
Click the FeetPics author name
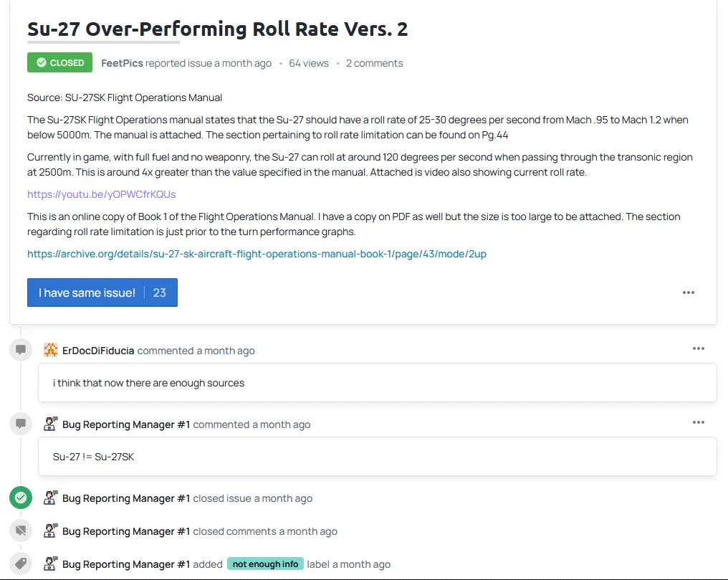pos(122,63)
